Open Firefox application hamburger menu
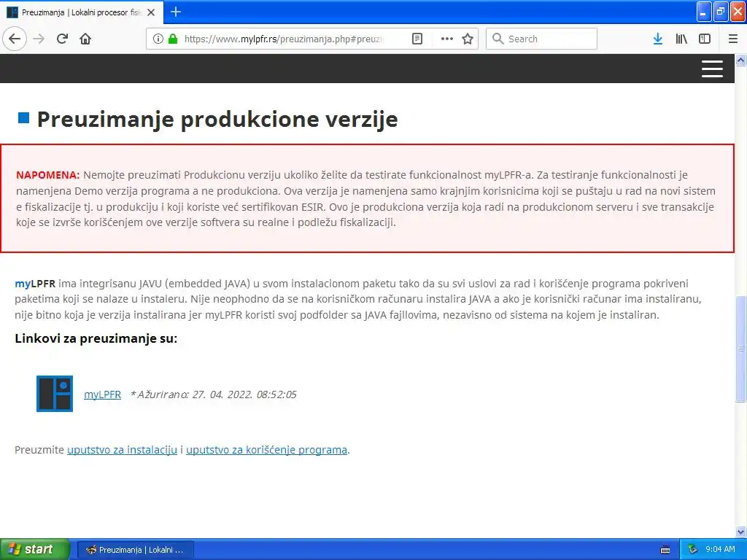 click(733, 39)
